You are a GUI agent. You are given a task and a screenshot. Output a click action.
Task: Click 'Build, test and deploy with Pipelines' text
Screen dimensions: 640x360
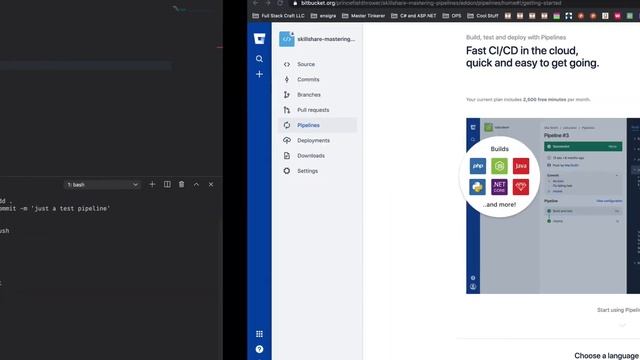[516, 37]
